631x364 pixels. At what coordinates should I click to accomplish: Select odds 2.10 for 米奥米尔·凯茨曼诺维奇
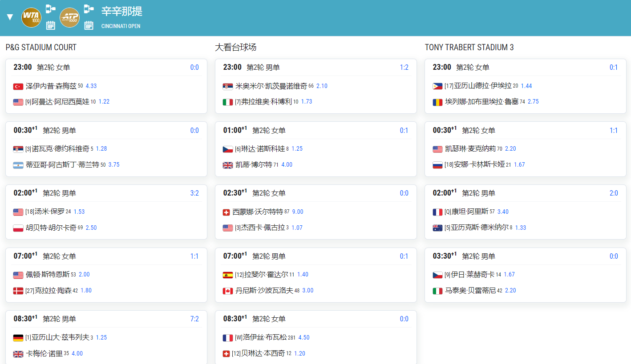click(x=322, y=86)
